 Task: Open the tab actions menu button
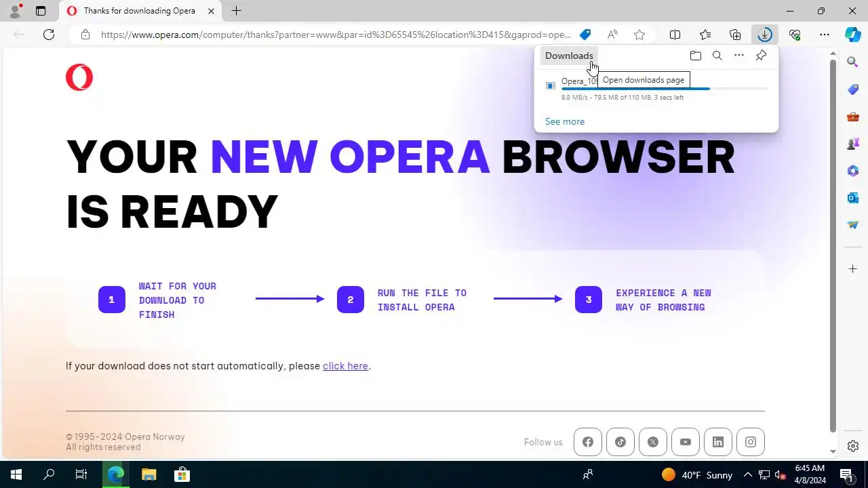(41, 11)
